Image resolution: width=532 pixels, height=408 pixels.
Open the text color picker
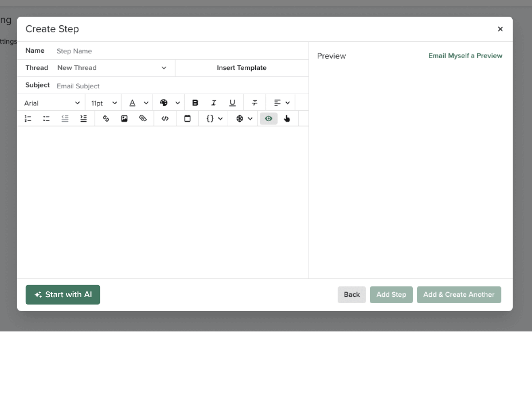click(137, 103)
